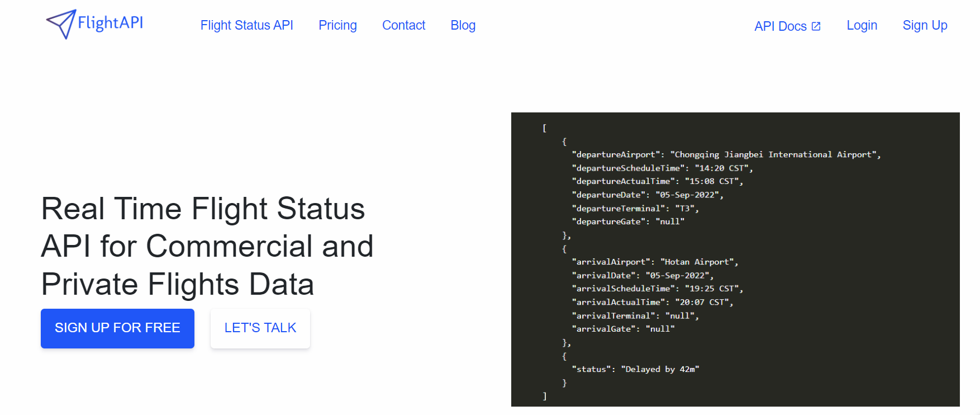Click the FlightAPI paper plane logo icon
Screen dimensions: 980x415
click(61, 24)
